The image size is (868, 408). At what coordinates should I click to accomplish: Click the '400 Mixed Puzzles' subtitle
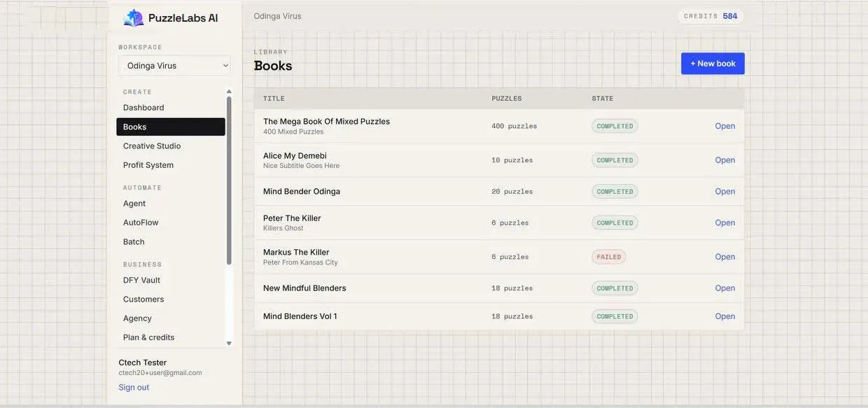coord(293,132)
